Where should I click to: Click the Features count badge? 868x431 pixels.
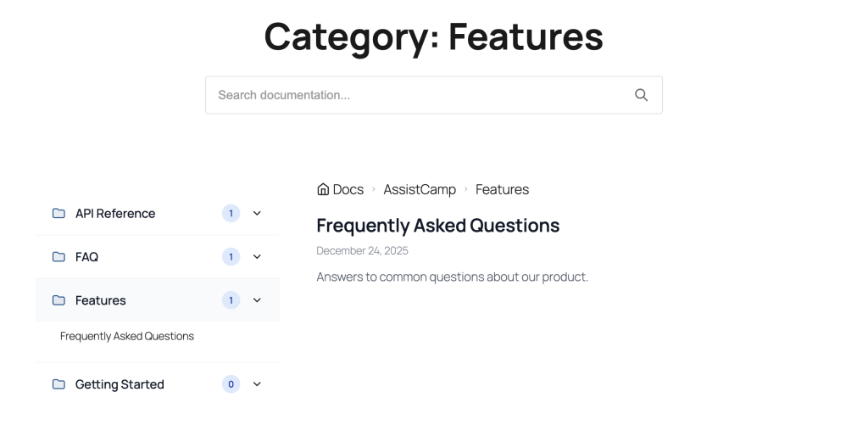(231, 300)
